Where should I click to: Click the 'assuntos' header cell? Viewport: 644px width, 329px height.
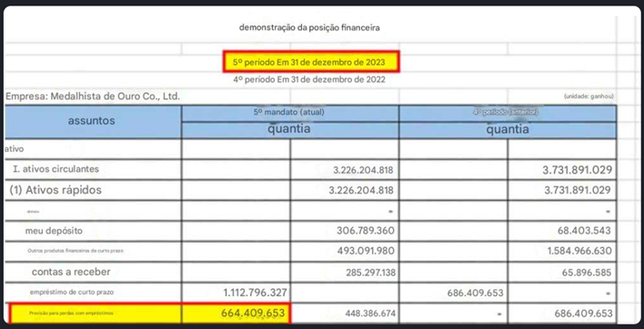click(x=93, y=122)
